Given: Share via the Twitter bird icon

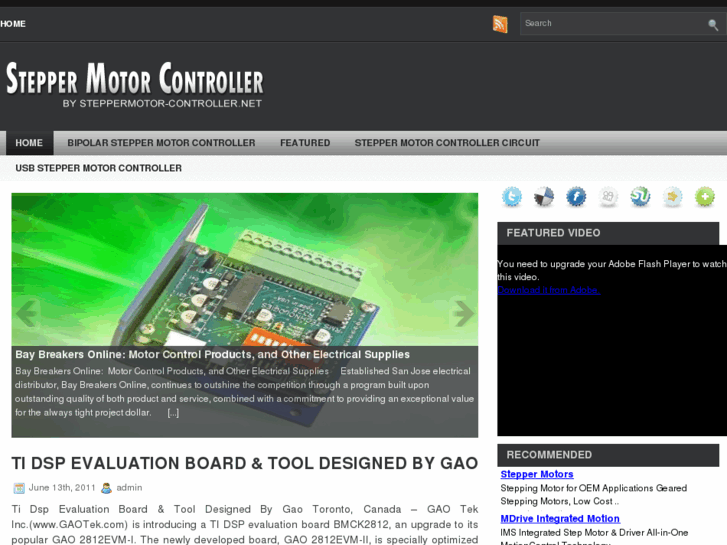Looking at the screenshot, I should coord(512,197).
